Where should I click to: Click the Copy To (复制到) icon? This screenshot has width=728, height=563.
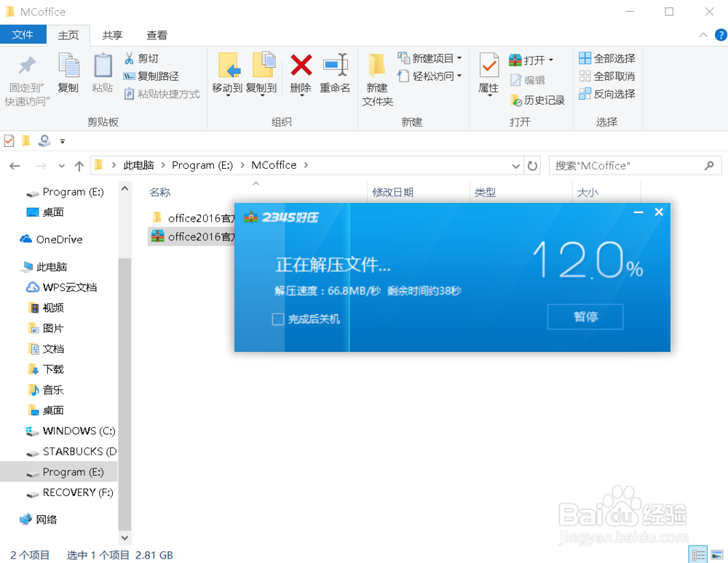coord(264,65)
